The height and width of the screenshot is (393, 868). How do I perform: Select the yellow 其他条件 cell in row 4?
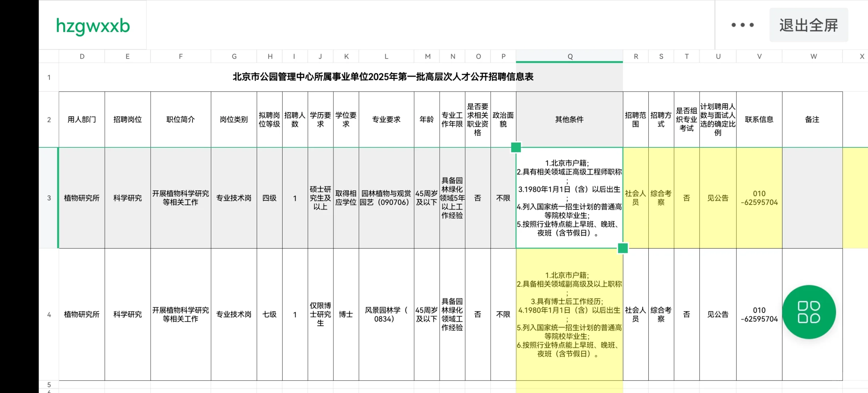click(x=569, y=314)
